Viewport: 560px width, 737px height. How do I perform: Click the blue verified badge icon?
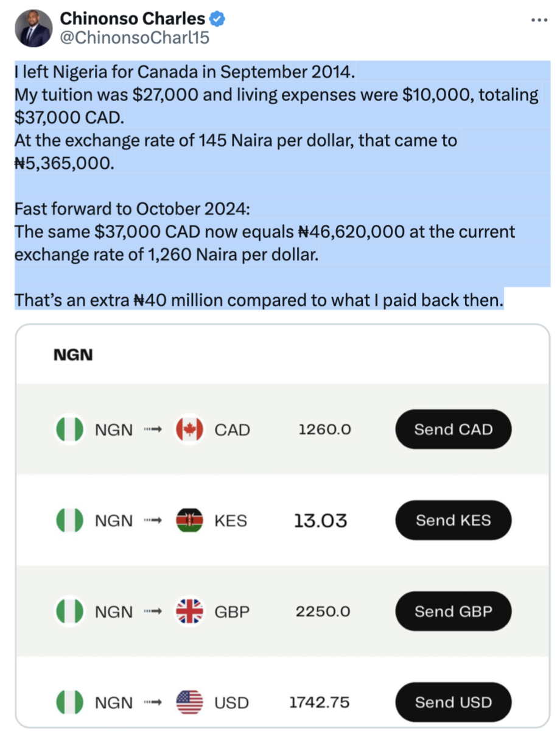point(218,19)
